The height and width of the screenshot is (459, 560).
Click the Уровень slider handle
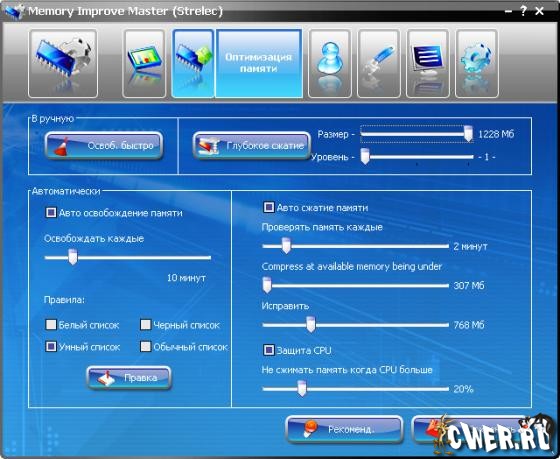[x=365, y=156]
